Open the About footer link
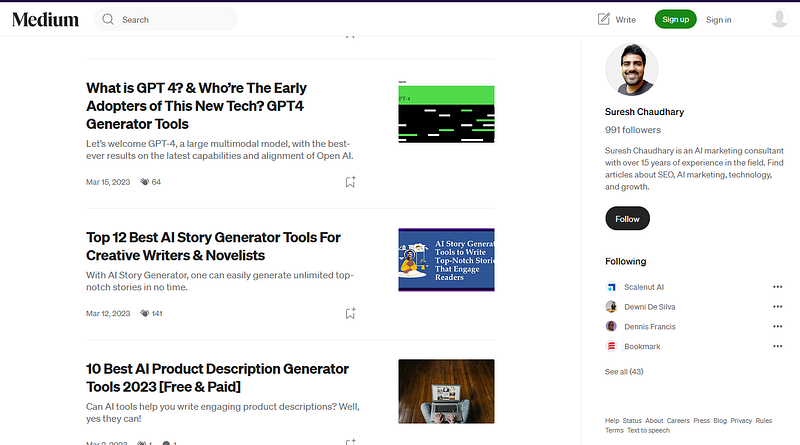The width and height of the screenshot is (800, 445). [654, 421]
